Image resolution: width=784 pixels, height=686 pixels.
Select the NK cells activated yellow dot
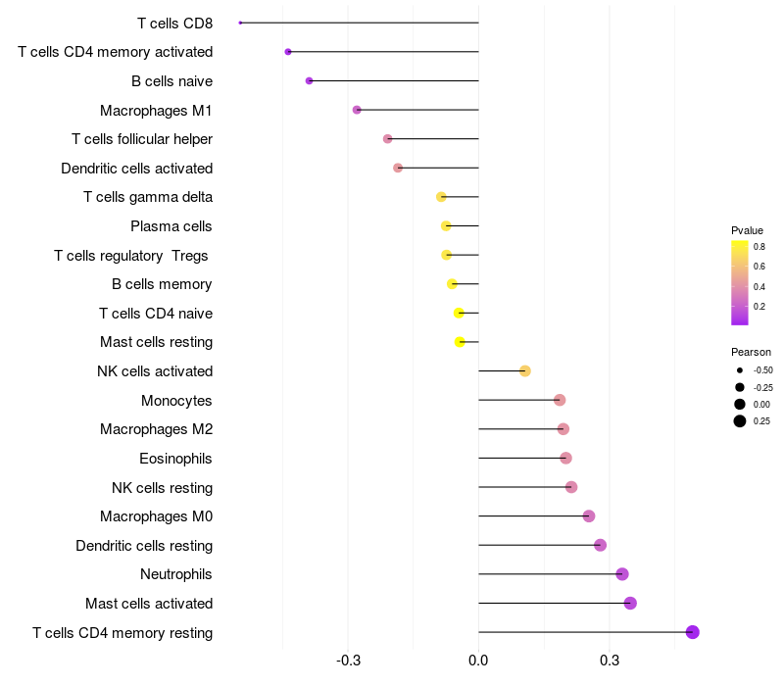pyautogui.click(x=525, y=370)
